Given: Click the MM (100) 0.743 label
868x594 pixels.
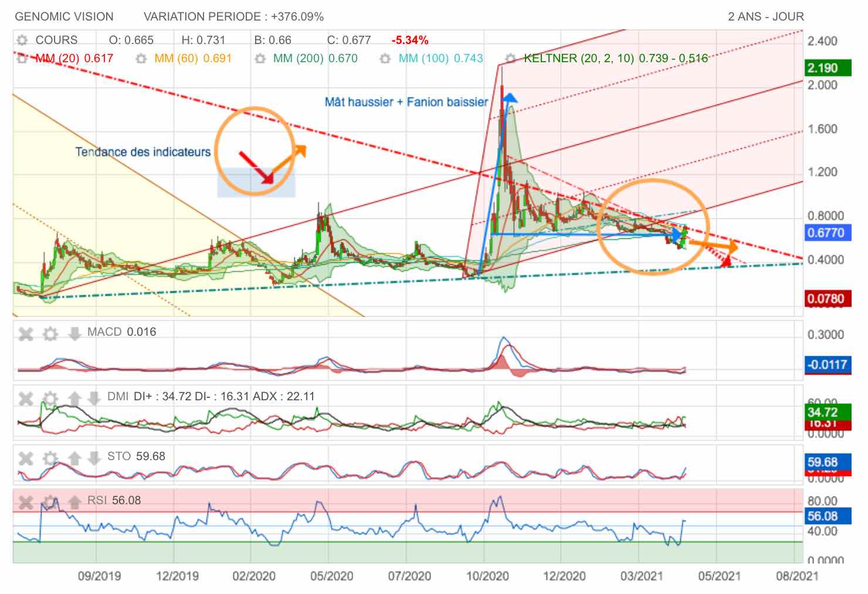Looking at the screenshot, I should [441, 59].
